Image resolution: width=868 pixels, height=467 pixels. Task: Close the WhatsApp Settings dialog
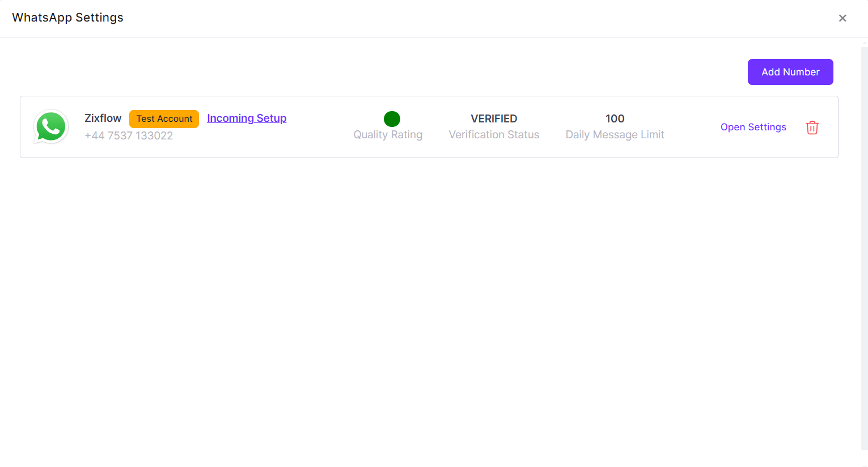coord(842,18)
